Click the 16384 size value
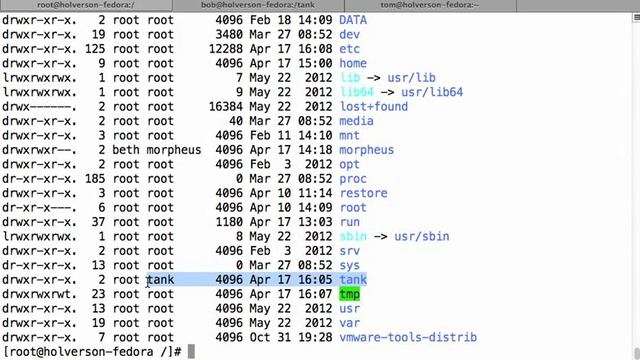 [x=226, y=107]
